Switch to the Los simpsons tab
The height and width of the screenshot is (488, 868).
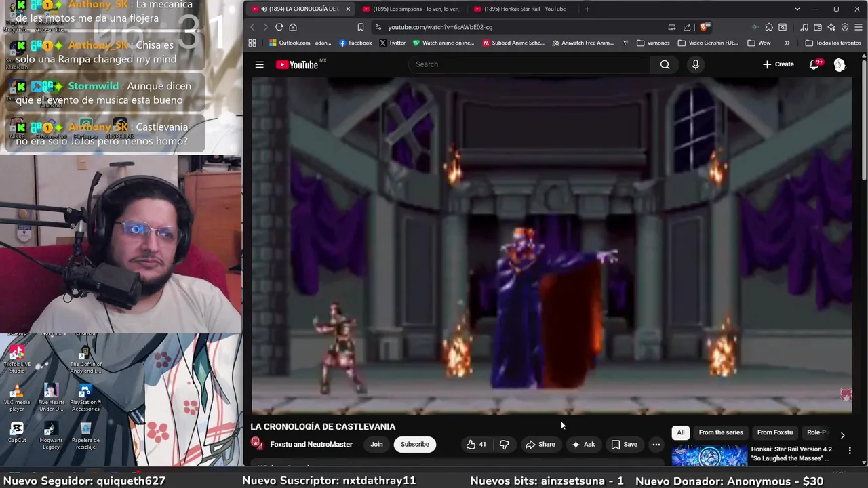click(x=412, y=9)
